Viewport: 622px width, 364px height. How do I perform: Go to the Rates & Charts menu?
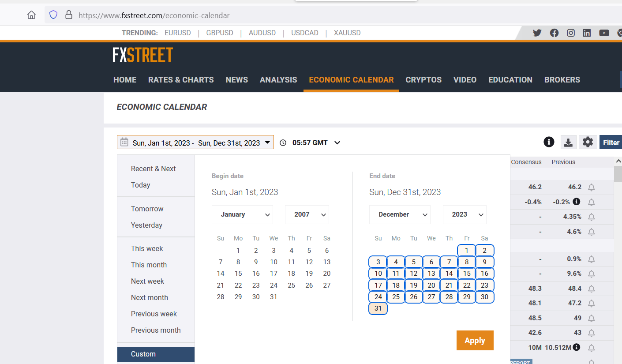(x=181, y=80)
